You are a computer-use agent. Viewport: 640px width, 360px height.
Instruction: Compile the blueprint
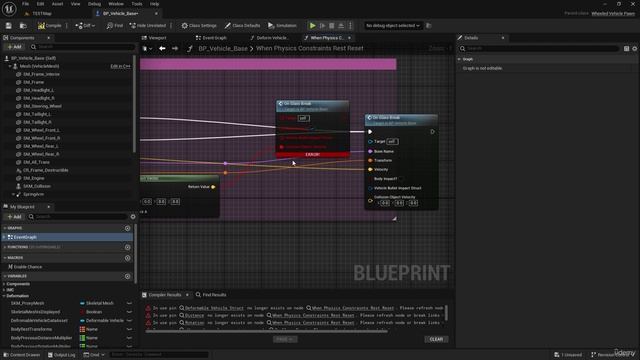[x=50, y=26]
